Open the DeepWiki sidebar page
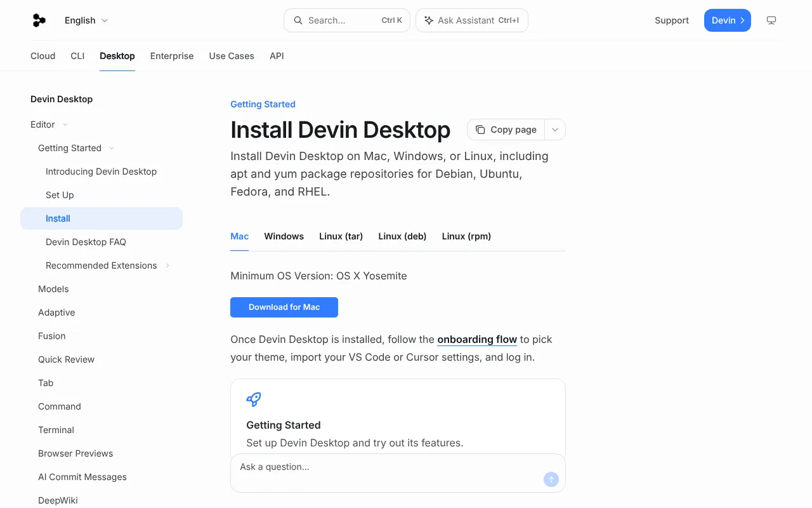This screenshot has height=508, width=812. click(x=58, y=500)
